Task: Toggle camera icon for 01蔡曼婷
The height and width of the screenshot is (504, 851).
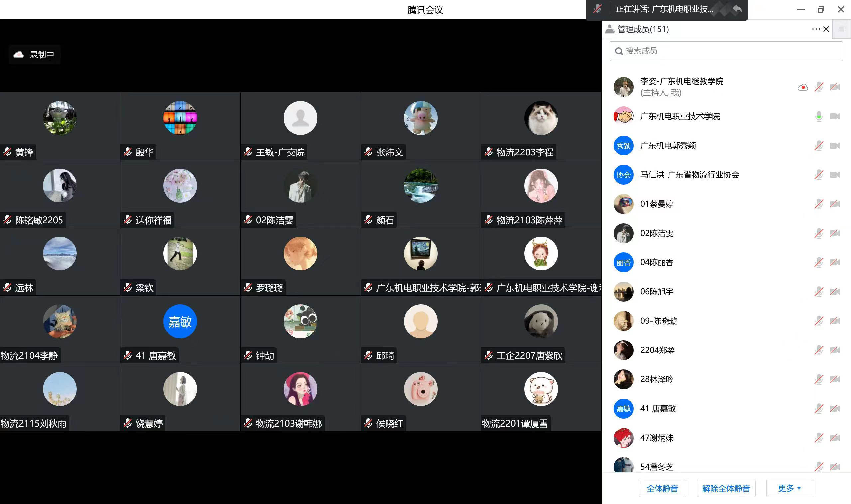Action: click(835, 204)
